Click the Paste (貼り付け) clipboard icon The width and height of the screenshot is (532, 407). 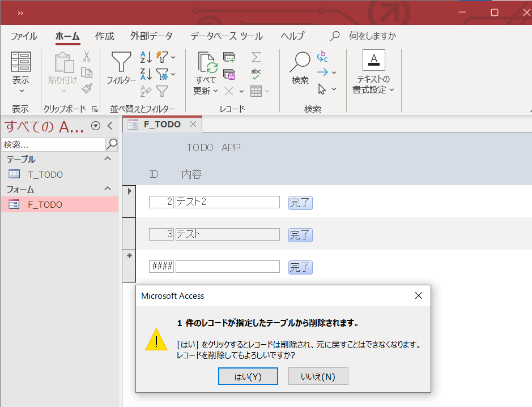[64, 62]
